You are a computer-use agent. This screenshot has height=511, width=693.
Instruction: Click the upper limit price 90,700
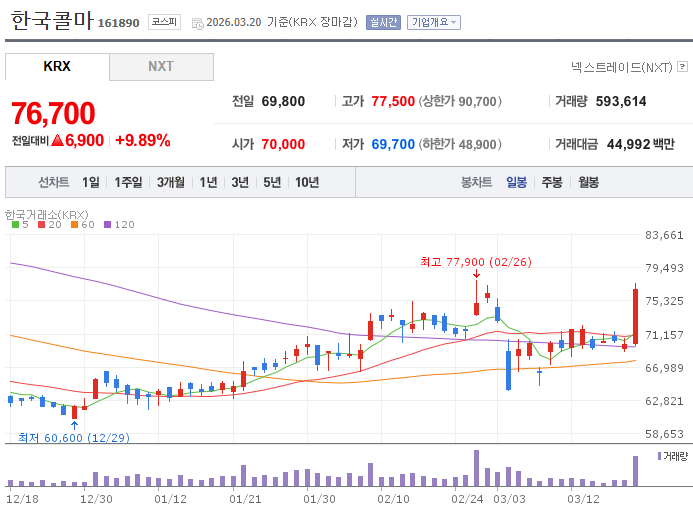[x=477, y=102]
